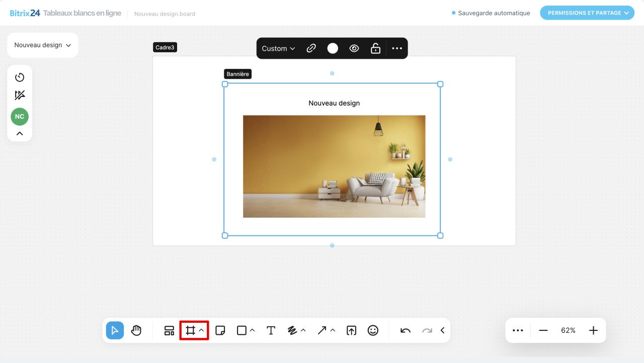Select the hand pan tool
Screen dimensions: 644x363
[136, 330]
